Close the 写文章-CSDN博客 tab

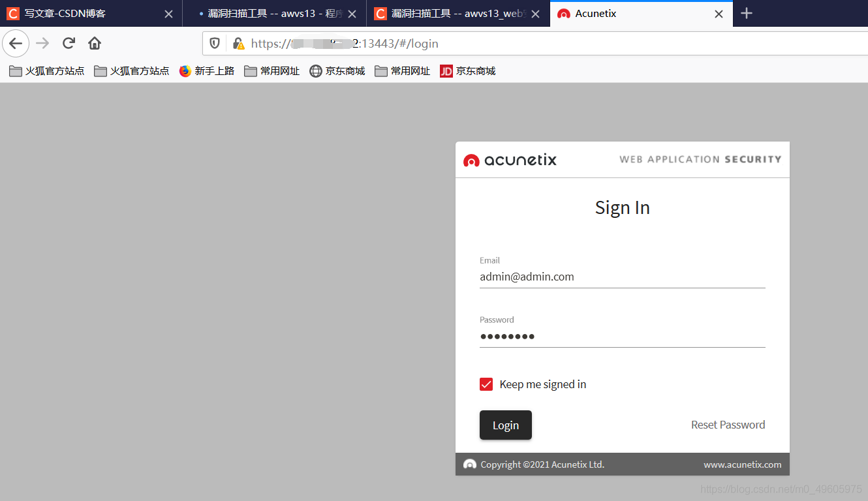[168, 14]
